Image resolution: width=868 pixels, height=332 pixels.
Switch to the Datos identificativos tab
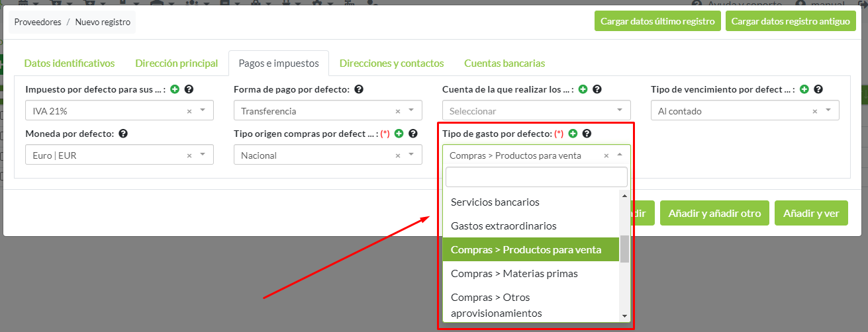point(70,63)
